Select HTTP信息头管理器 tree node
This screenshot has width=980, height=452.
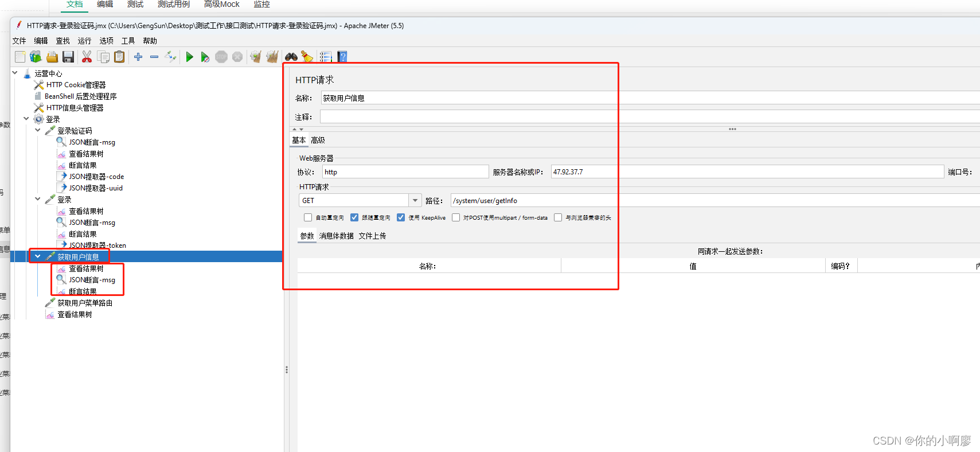(x=75, y=108)
